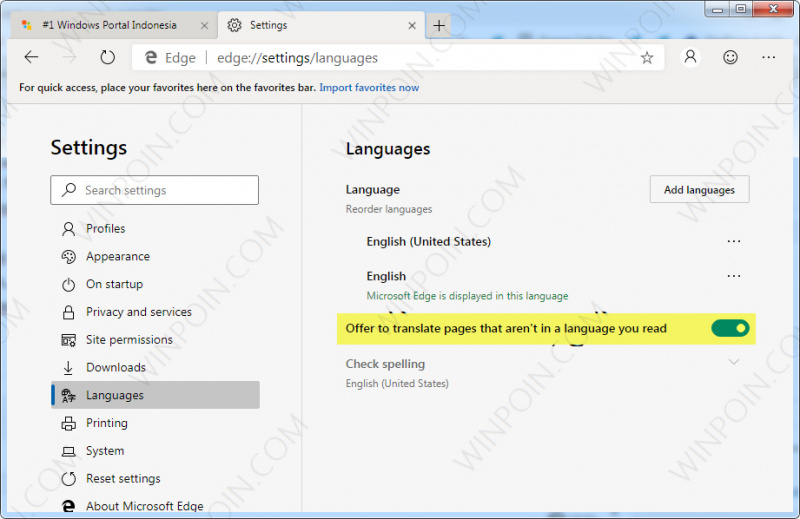Click the English (United States) text under Check spelling

tap(397, 383)
